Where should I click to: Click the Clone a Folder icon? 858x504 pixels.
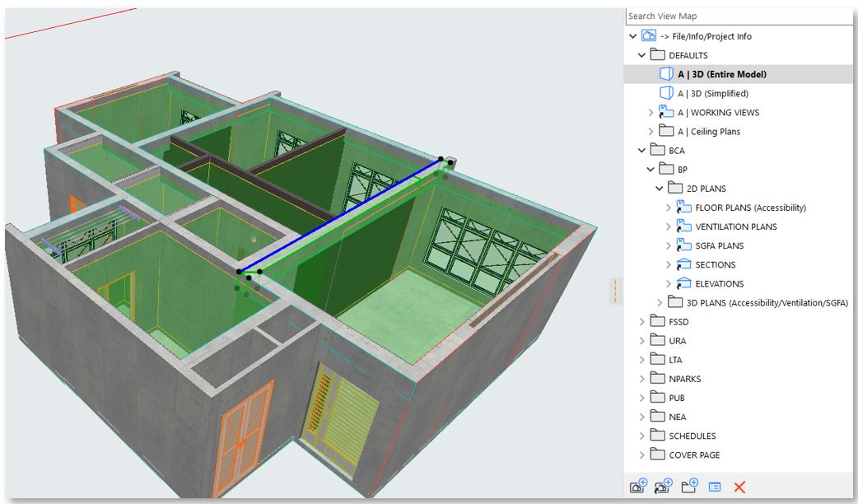[x=664, y=486]
